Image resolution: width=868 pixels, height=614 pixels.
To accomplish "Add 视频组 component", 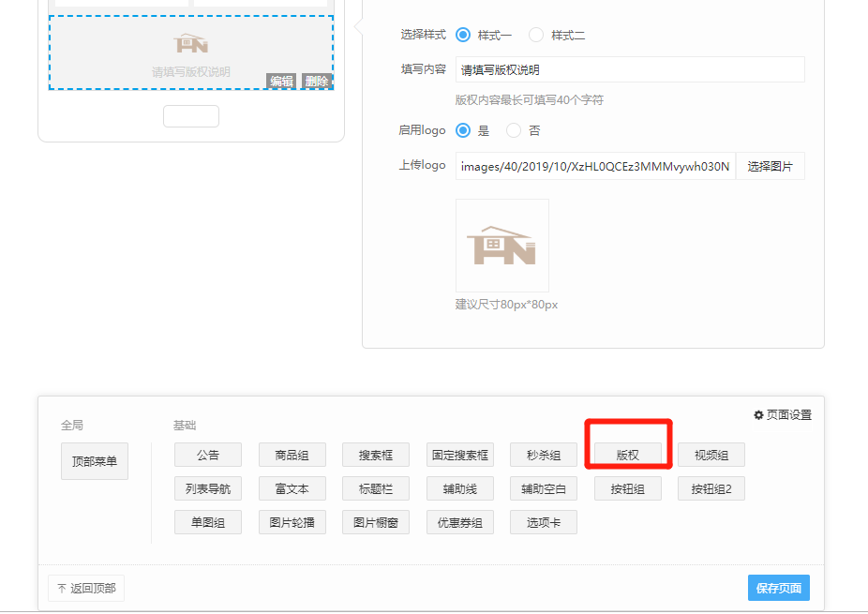I will point(711,455).
